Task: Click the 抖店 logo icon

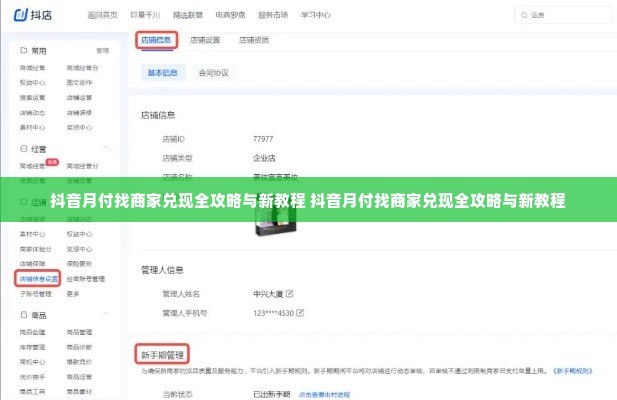Action: (21, 15)
